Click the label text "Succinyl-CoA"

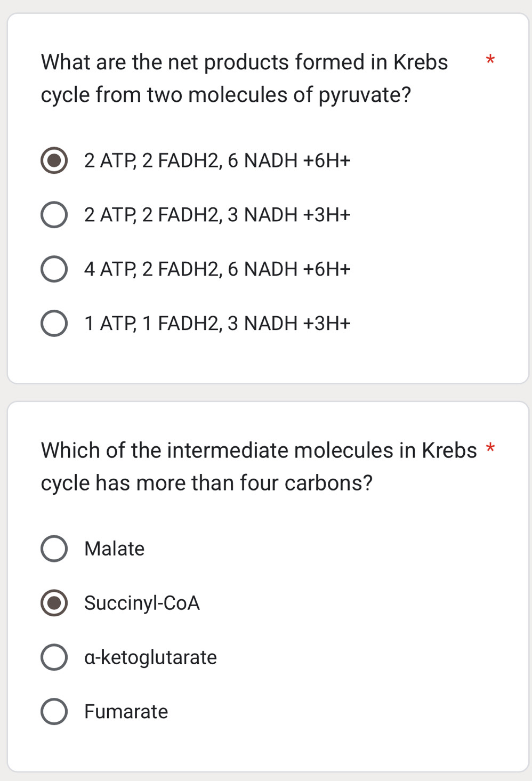[x=142, y=603]
